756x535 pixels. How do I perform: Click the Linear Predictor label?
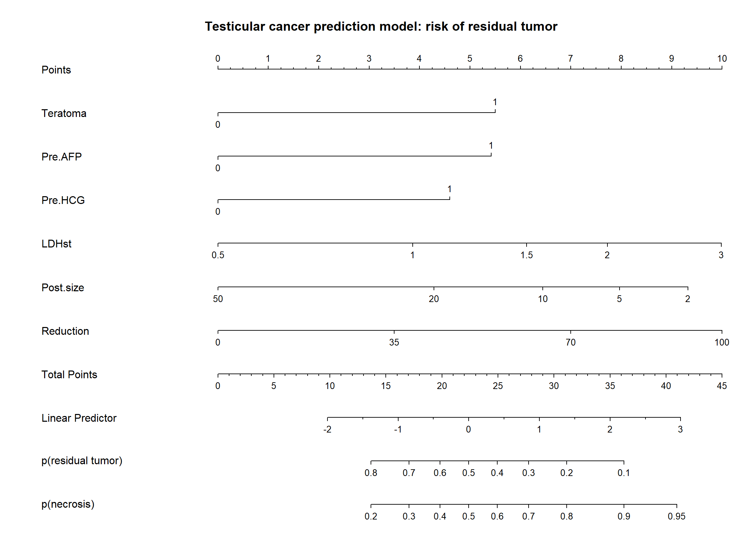coord(79,418)
